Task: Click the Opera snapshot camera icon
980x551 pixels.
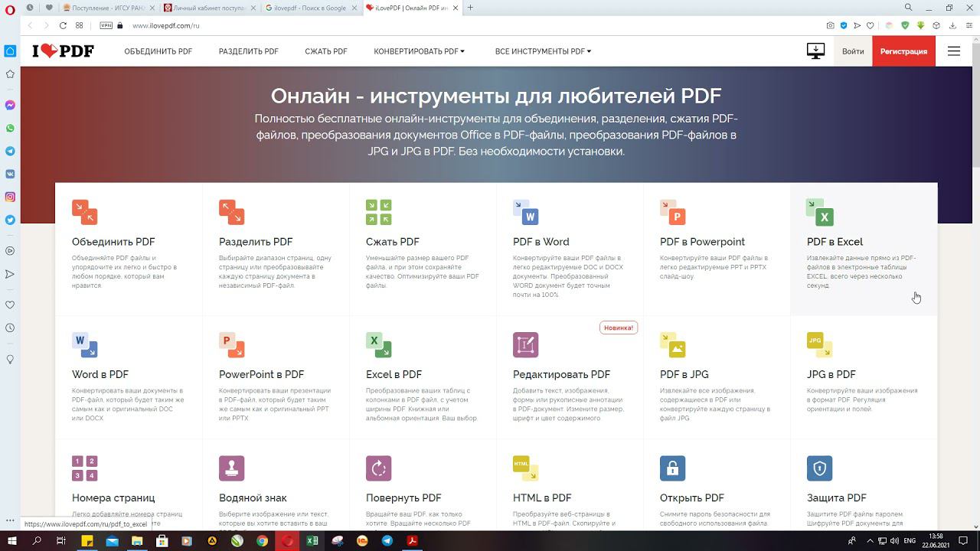Action: coord(831,25)
